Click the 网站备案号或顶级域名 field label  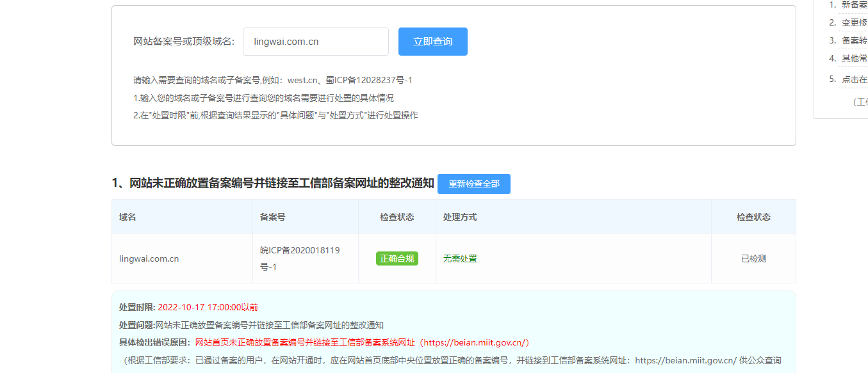pos(184,42)
